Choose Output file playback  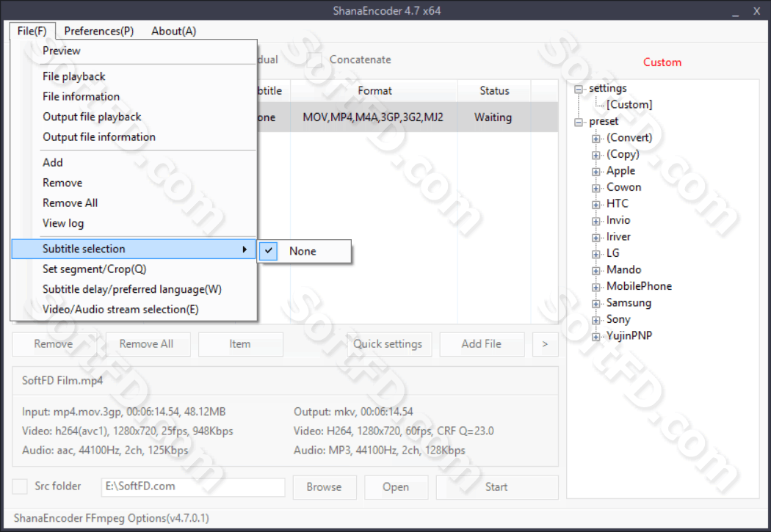[x=134, y=117]
